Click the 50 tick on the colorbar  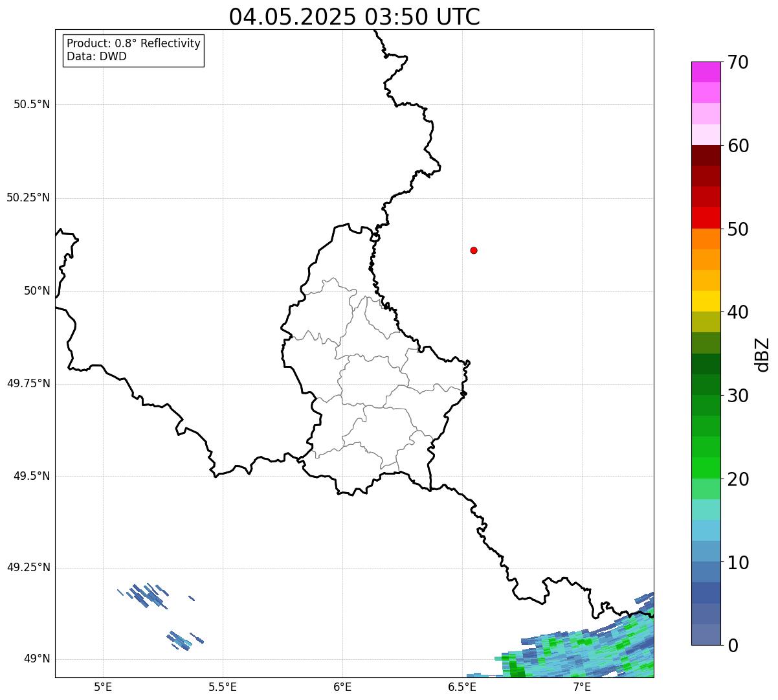click(738, 229)
